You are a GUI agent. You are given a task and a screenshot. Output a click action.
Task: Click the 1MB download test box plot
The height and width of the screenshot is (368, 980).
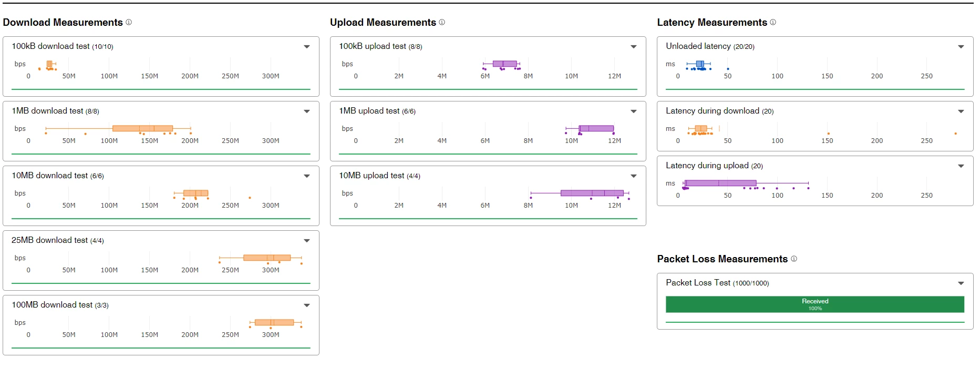point(142,128)
